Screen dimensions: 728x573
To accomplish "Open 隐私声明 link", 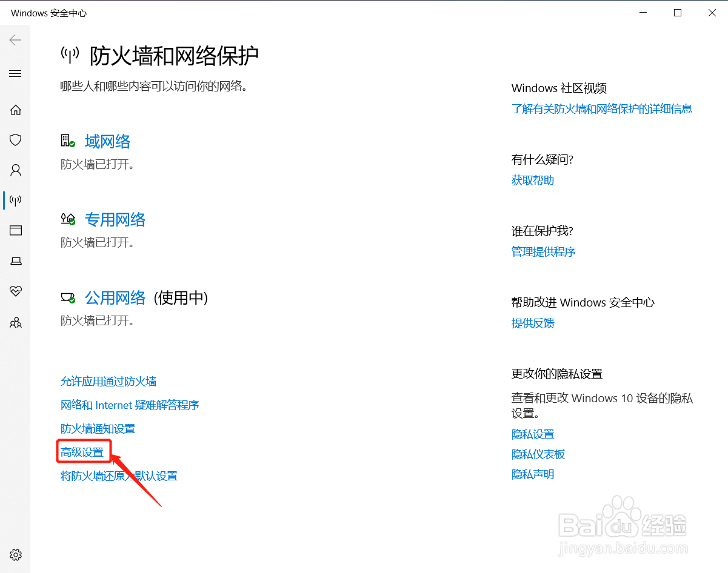I will click(533, 474).
